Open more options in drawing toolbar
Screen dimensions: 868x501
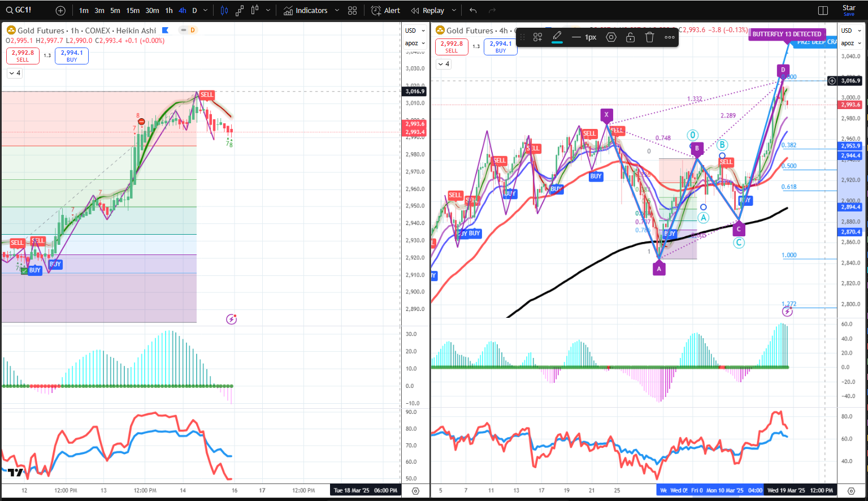click(670, 37)
